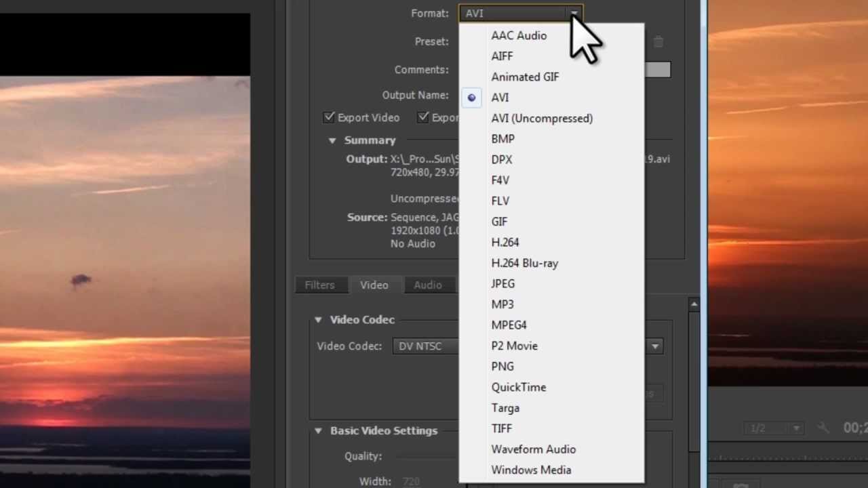868x488 pixels.
Task: Open settings wrench in program monitor
Action: (823, 428)
